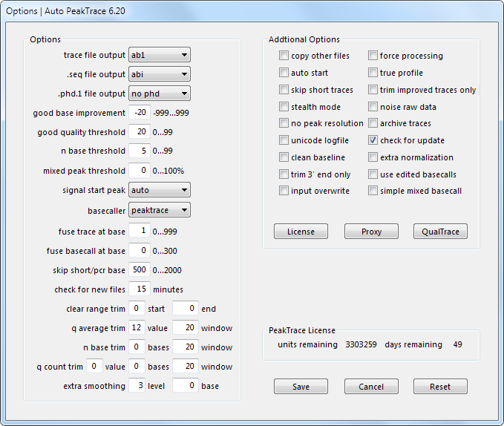Select the 0...2000 range text

point(167,270)
